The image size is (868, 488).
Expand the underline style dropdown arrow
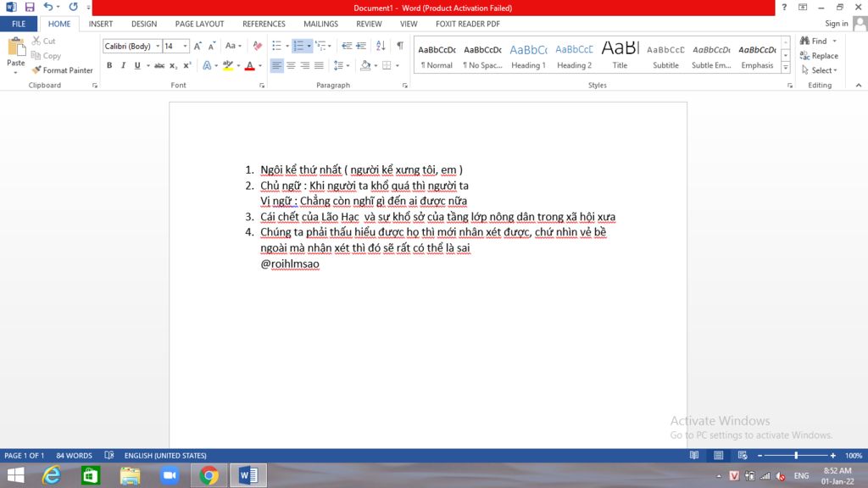(x=147, y=66)
